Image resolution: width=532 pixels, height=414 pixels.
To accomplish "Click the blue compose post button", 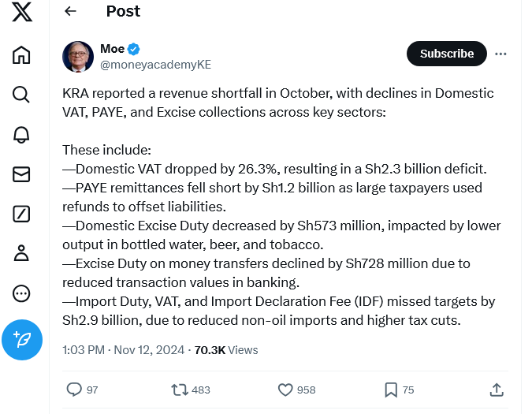I will pyautogui.click(x=22, y=340).
